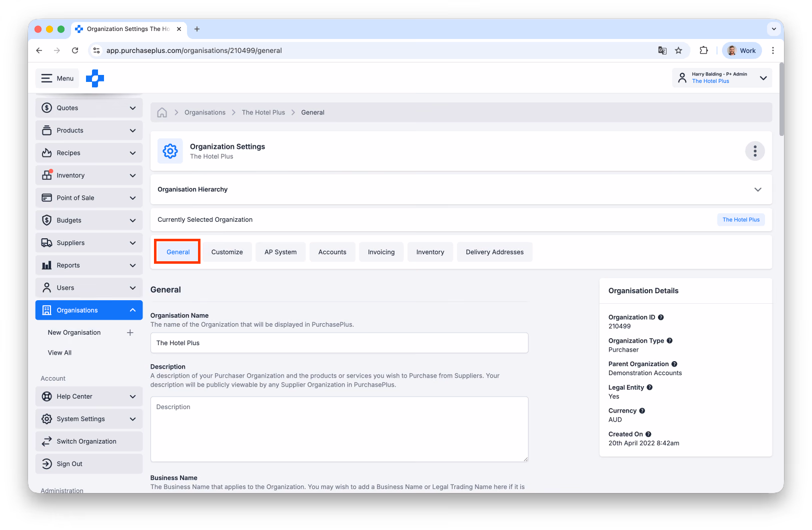
Task: Expand the Recipes menu chevron
Action: (x=132, y=153)
